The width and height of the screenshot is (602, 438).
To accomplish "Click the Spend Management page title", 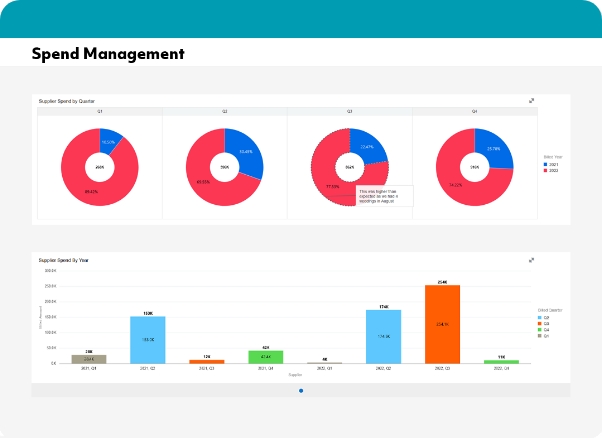I will [108, 53].
